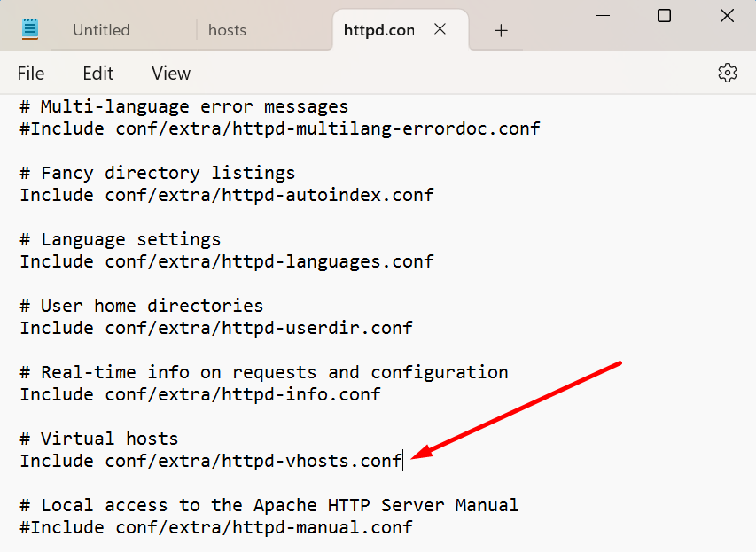Switch to the hosts tab
This screenshot has width=756, height=552.
coord(226,29)
